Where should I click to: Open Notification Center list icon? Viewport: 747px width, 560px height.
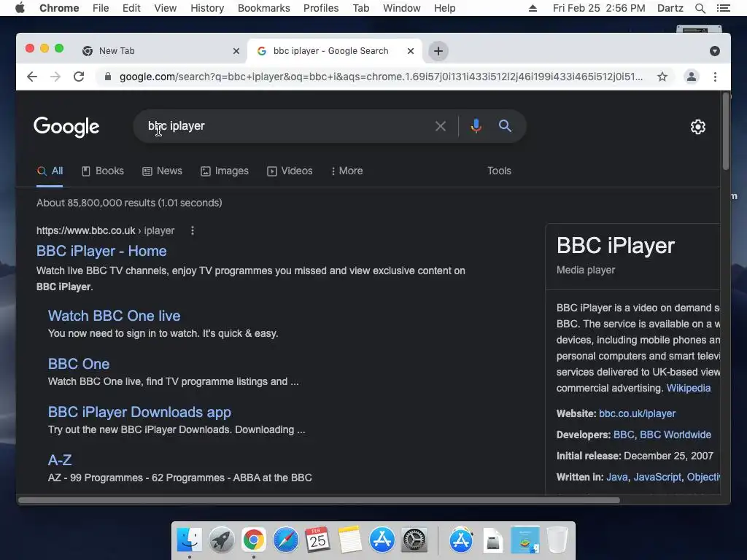(723, 8)
